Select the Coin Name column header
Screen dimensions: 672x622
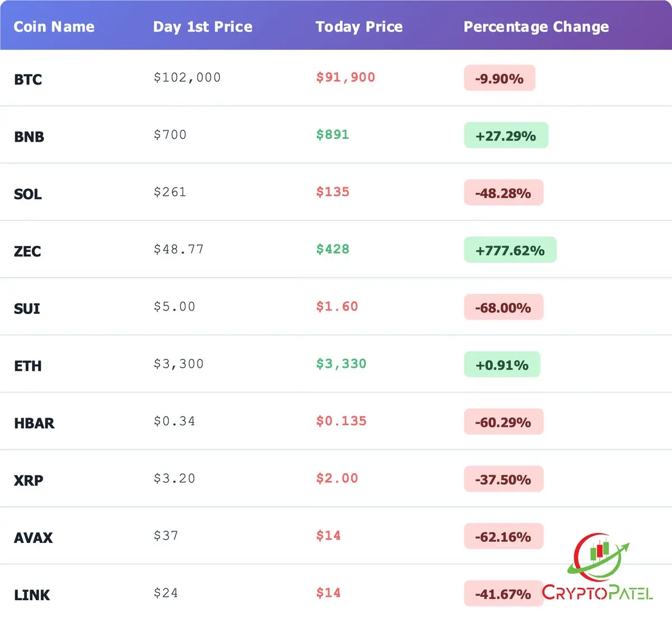pyautogui.click(x=54, y=27)
